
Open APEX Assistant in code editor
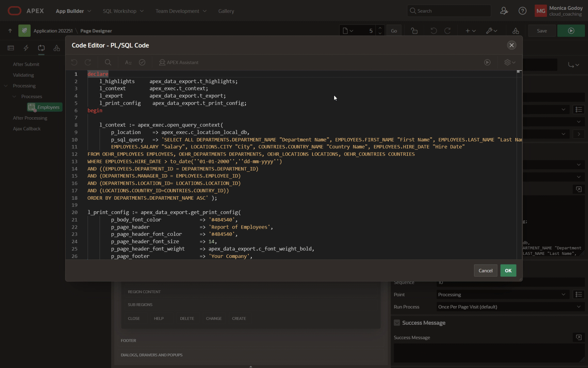coord(179,62)
